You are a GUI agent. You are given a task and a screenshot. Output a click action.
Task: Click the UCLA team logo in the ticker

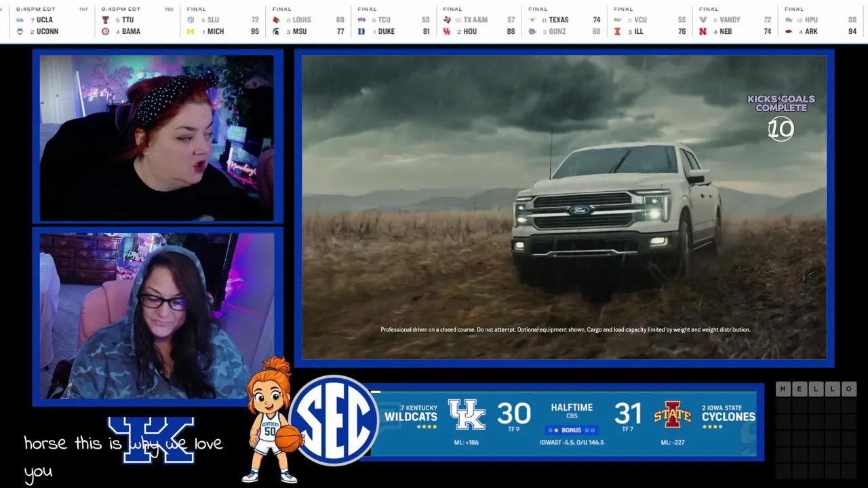click(20, 20)
